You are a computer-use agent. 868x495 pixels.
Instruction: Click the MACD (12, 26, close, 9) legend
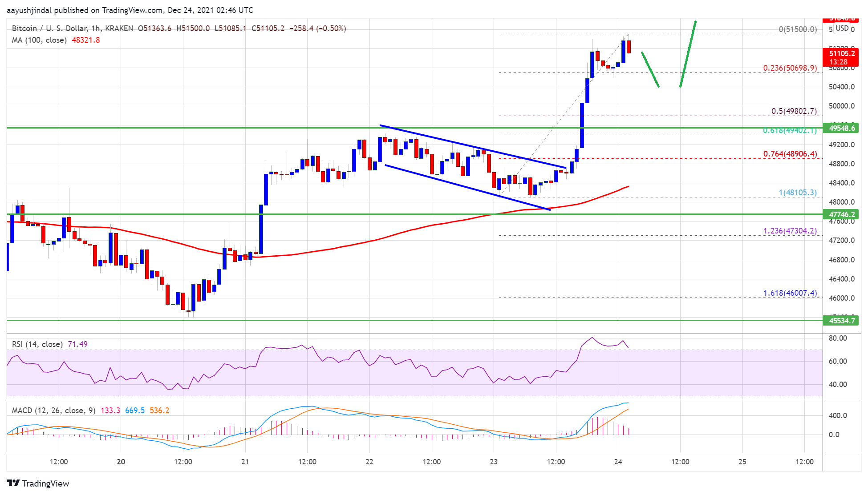point(53,410)
